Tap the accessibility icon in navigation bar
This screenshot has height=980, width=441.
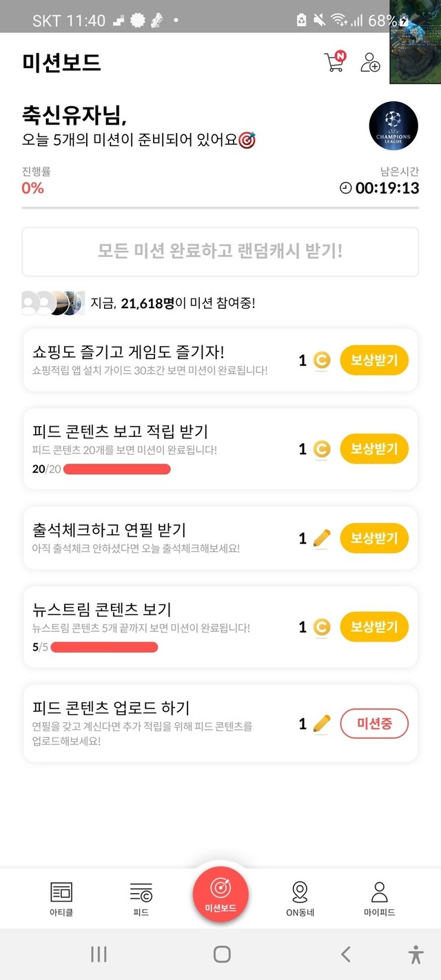(416, 954)
